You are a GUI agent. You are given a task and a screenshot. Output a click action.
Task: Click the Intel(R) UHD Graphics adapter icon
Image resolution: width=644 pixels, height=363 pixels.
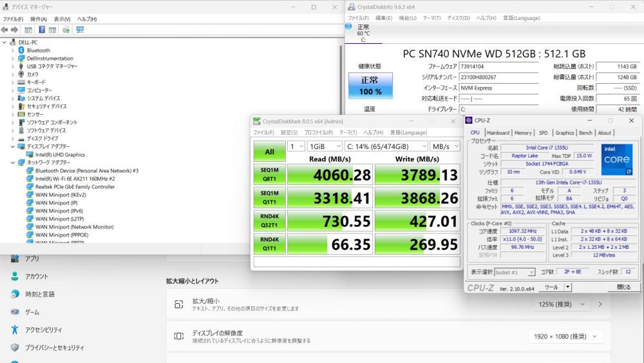point(30,155)
